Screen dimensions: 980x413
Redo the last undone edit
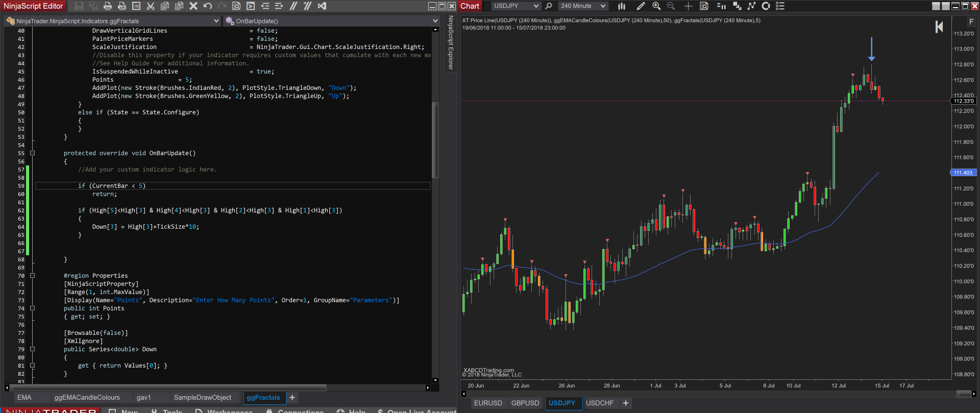222,6
